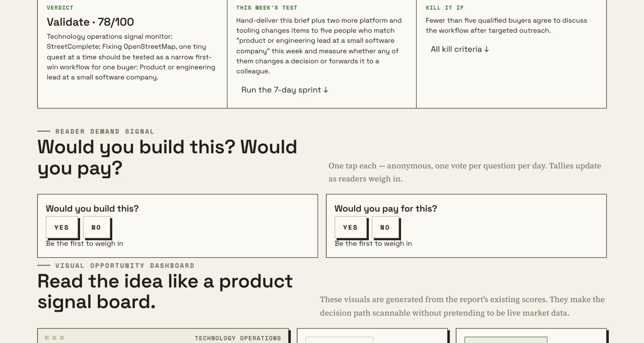Image resolution: width=644 pixels, height=343 pixels.
Task: Click the green-outlined box in the rightmost bottom card
Action: click(x=506, y=340)
